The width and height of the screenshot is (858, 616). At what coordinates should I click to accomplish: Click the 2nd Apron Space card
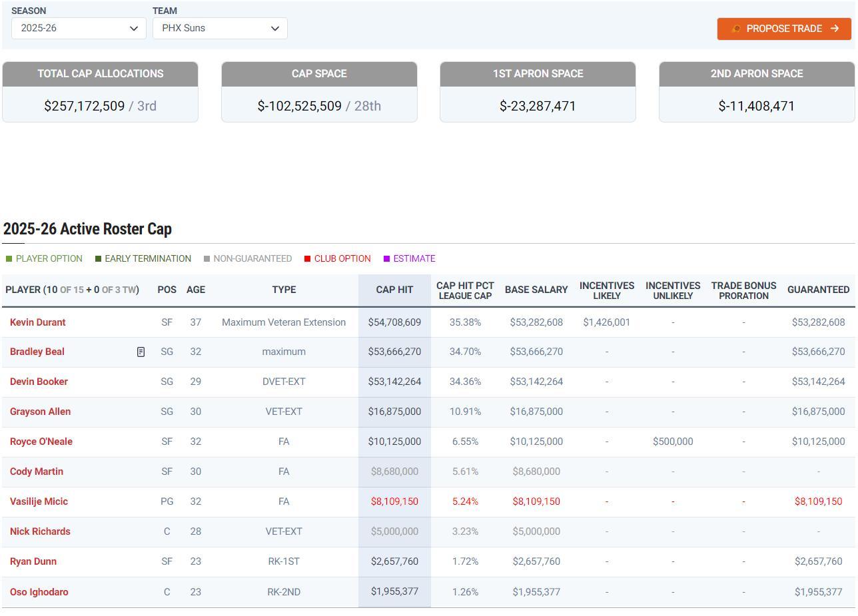tap(756, 92)
